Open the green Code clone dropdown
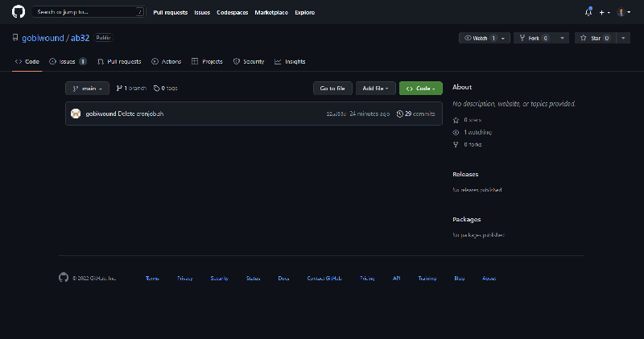This screenshot has height=339, width=644. 420,89
